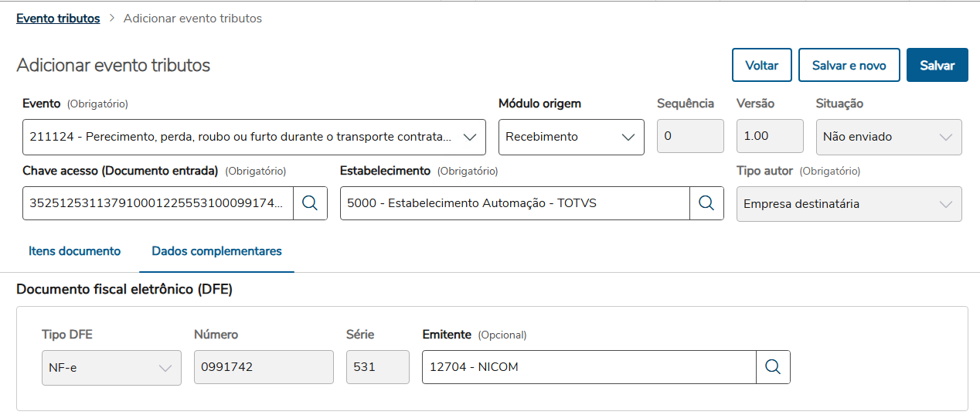Image resolution: width=980 pixels, height=415 pixels.
Task: Focus the Estabelecimento text field
Action: tap(514, 203)
